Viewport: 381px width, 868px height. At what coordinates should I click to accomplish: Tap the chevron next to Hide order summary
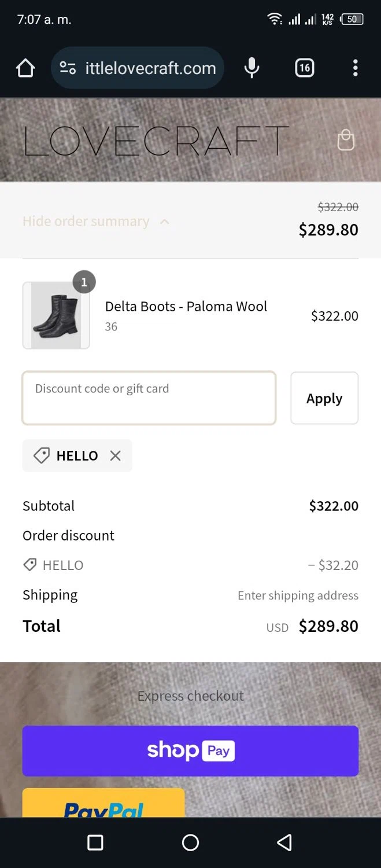(x=164, y=222)
